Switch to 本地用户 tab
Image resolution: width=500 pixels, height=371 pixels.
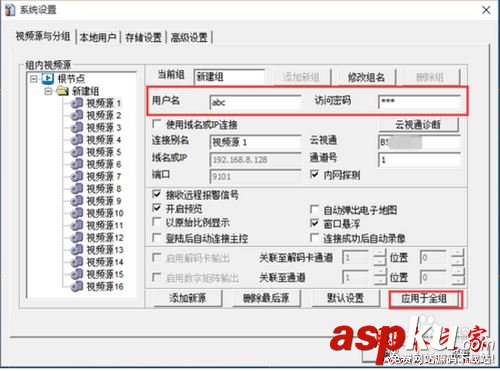coord(98,37)
